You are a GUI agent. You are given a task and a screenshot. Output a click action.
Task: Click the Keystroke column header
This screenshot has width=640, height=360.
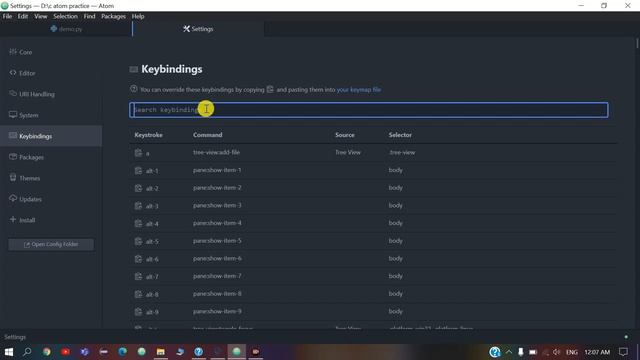tap(149, 135)
